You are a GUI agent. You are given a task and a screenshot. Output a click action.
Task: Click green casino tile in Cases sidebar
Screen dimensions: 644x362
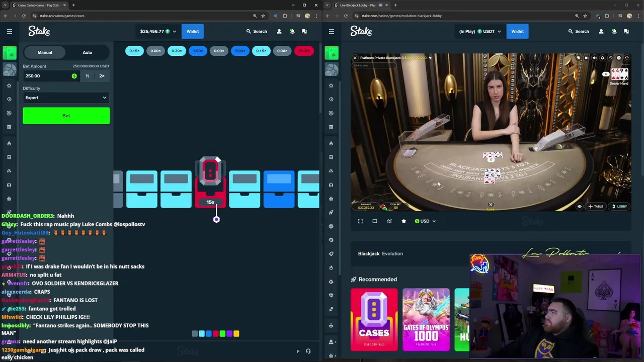coord(10,52)
